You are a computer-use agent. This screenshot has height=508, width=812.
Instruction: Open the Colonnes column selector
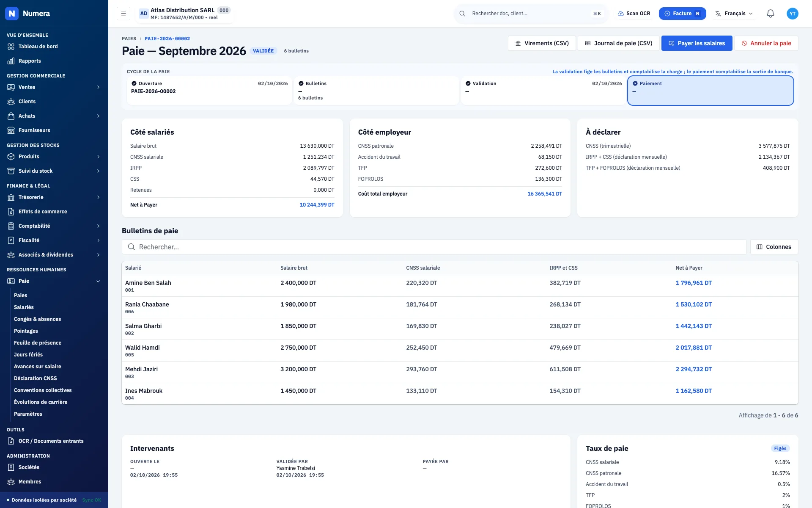tap(774, 247)
